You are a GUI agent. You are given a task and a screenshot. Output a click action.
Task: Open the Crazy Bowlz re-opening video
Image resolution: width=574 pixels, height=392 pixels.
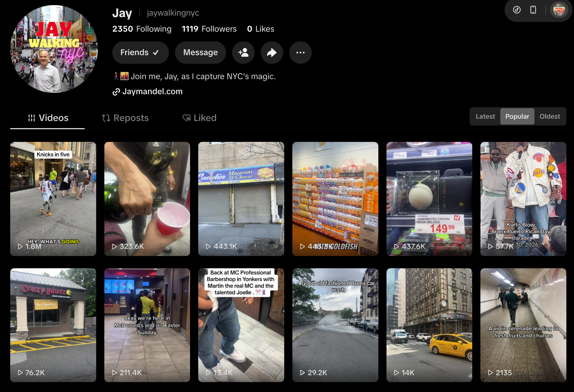(x=53, y=325)
